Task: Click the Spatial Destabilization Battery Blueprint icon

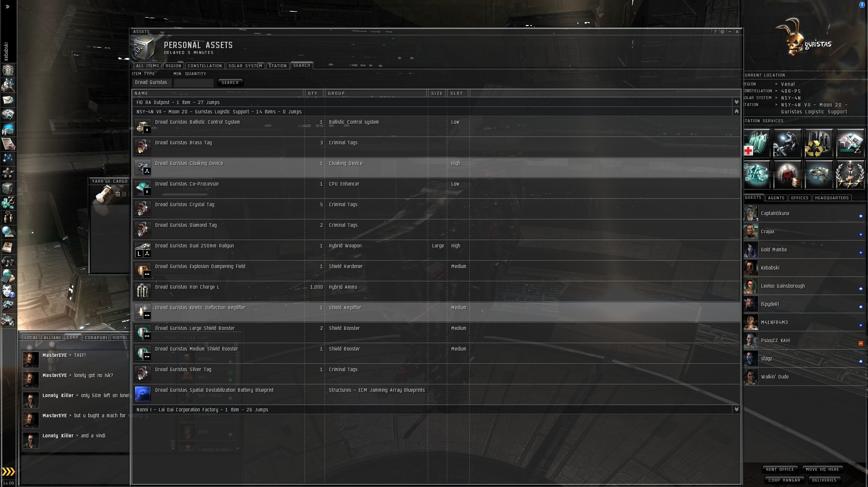Action: coord(143,394)
